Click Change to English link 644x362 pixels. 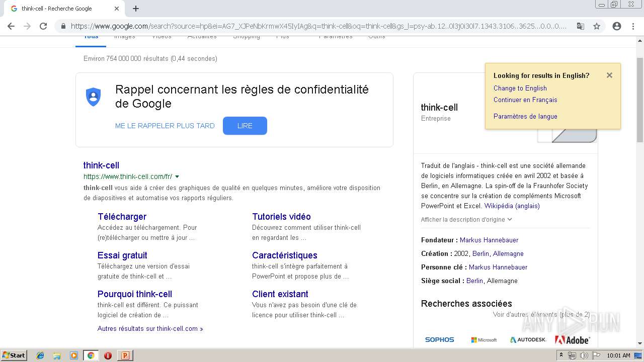520,88
